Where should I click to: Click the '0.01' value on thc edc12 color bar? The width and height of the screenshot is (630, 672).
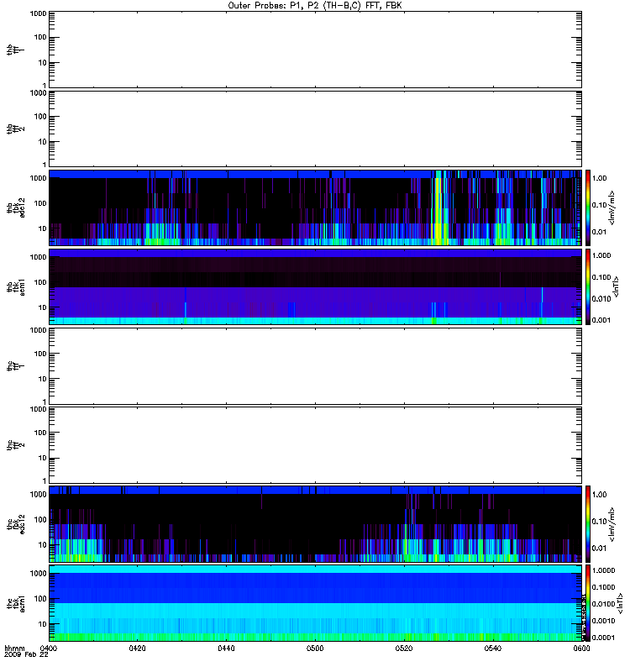(x=599, y=549)
